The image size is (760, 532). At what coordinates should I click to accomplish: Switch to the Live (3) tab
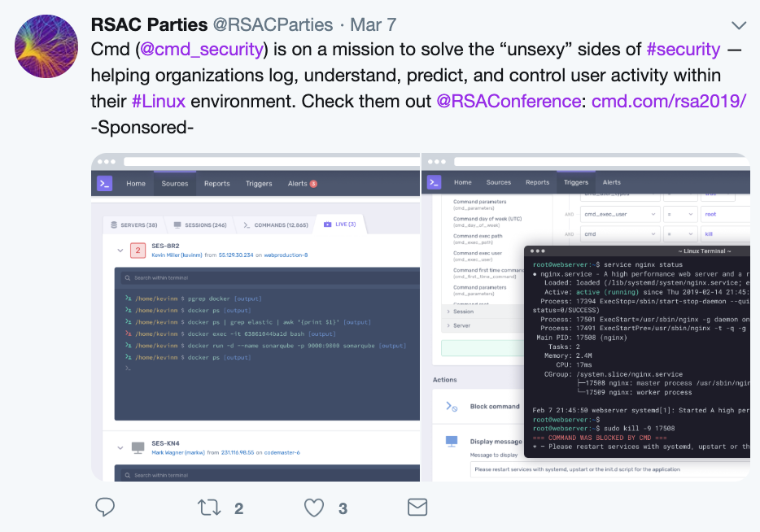[x=340, y=225]
